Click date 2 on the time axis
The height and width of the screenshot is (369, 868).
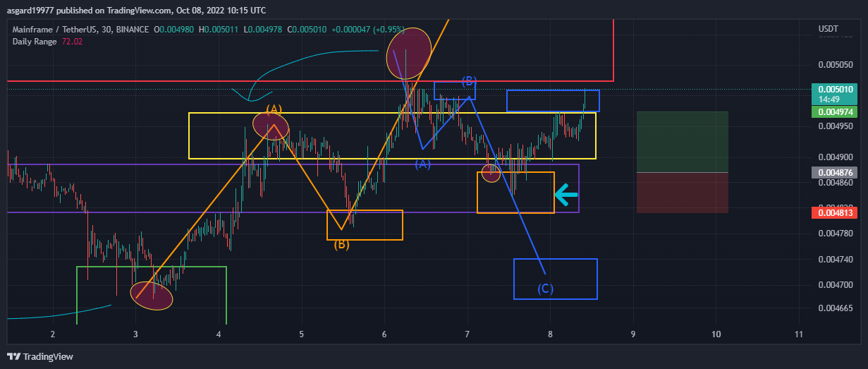52,334
